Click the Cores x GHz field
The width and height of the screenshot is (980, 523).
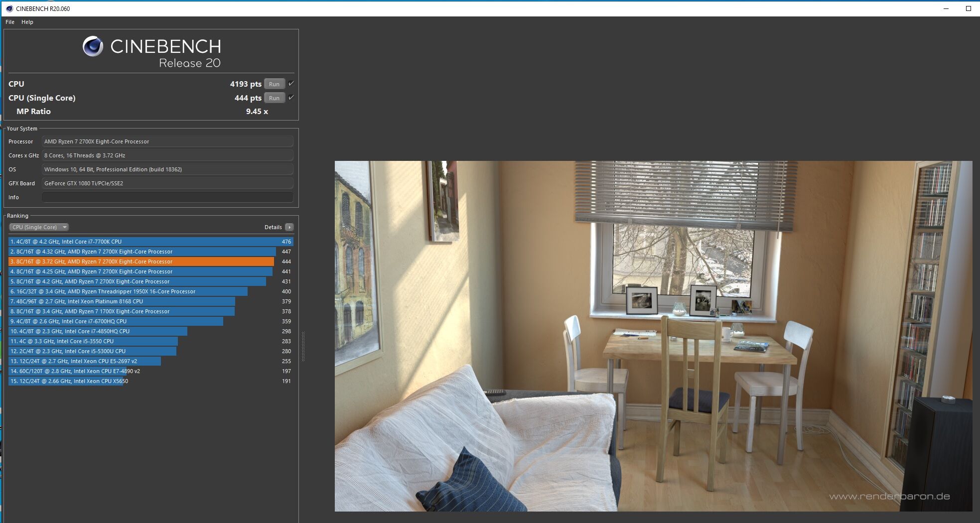click(167, 155)
